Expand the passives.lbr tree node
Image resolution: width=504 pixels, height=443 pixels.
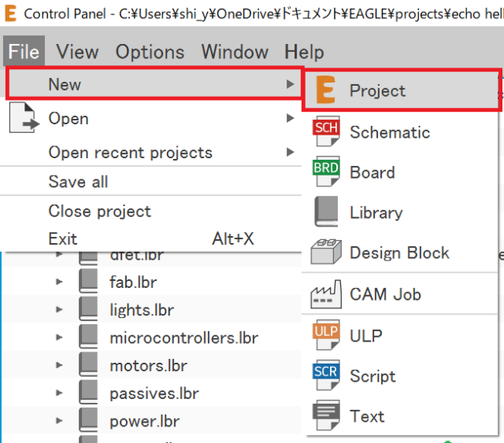[59, 393]
